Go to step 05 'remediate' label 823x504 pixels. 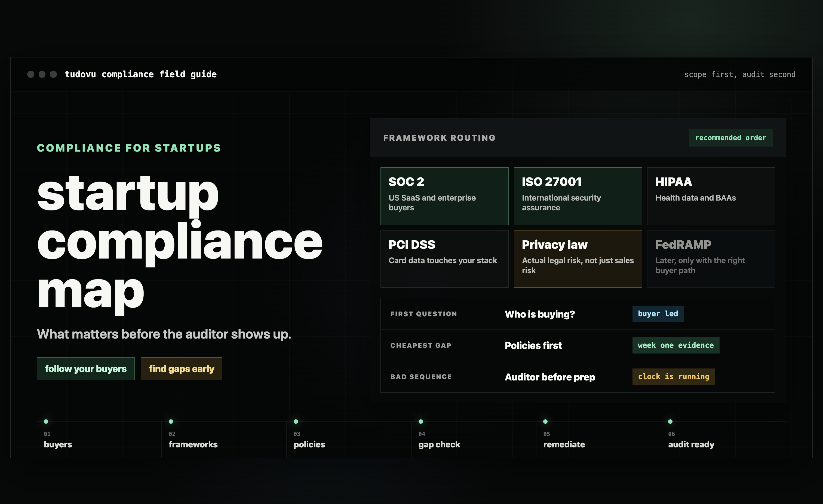tap(564, 445)
